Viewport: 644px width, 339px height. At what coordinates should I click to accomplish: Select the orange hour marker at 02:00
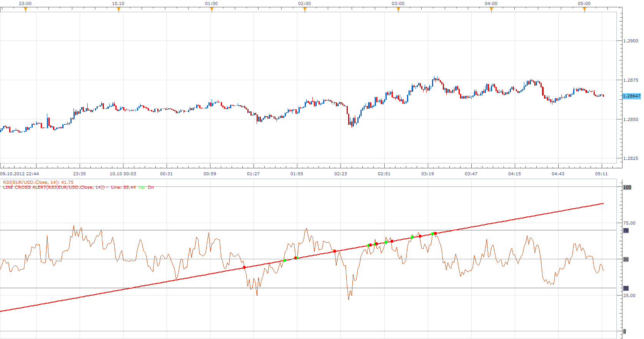305,10
